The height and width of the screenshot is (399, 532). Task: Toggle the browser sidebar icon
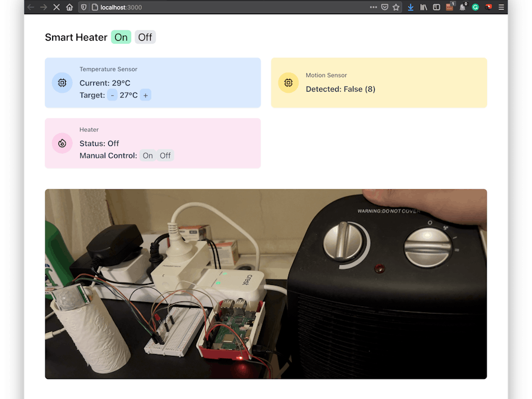[436, 7]
